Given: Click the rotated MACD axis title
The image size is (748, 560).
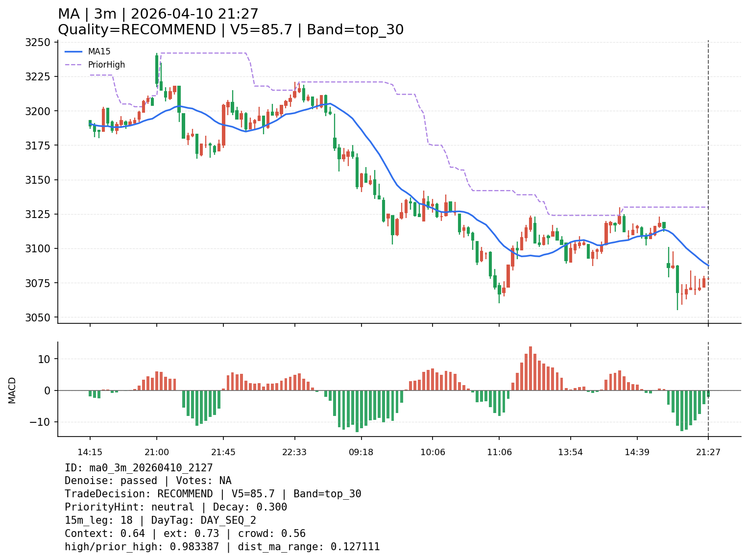Looking at the screenshot, I should pos(12,390).
